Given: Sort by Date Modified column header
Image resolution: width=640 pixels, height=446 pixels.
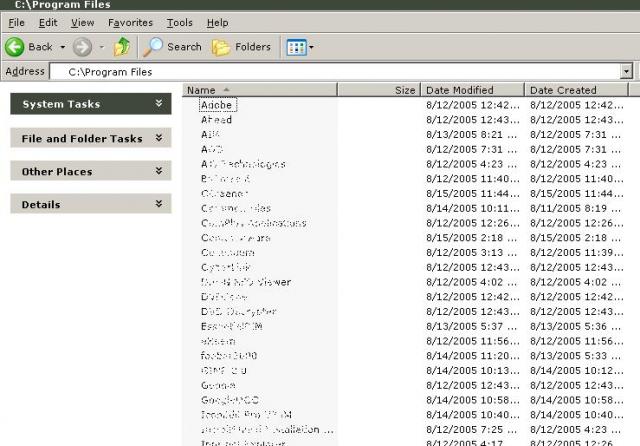Looking at the screenshot, I should click(473, 90).
